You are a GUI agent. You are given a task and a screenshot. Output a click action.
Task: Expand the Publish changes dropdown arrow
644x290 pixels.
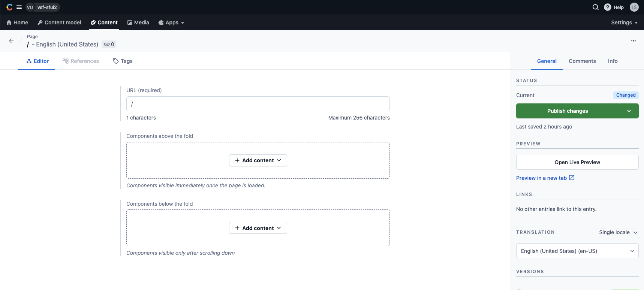click(x=629, y=111)
